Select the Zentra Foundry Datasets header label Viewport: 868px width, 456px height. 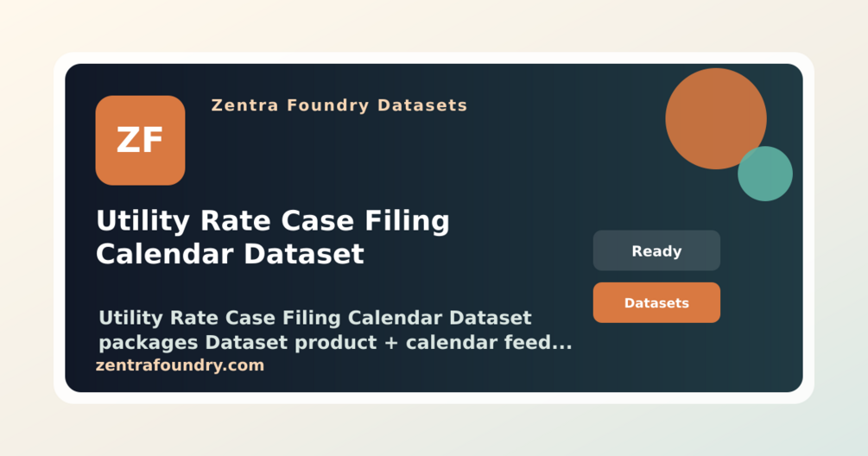click(x=339, y=105)
